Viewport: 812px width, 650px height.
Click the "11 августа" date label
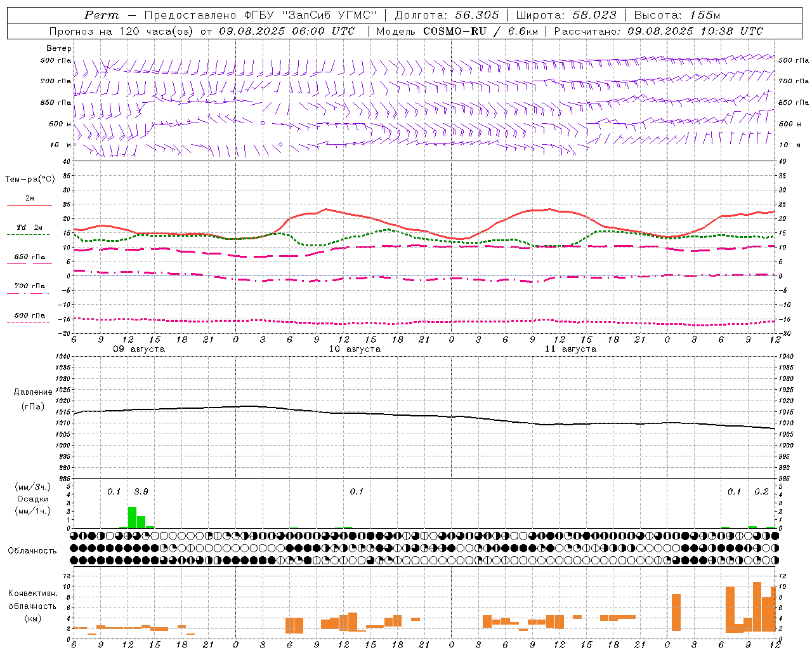[570, 349]
